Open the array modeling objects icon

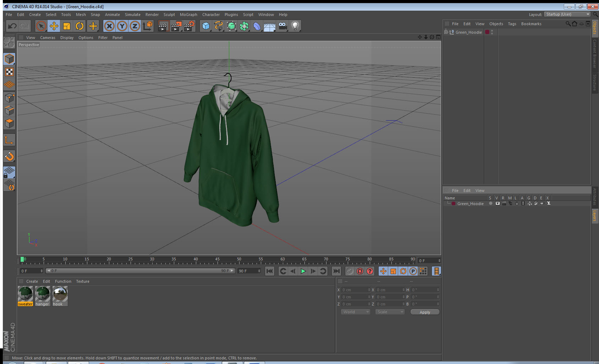pyautogui.click(x=244, y=26)
